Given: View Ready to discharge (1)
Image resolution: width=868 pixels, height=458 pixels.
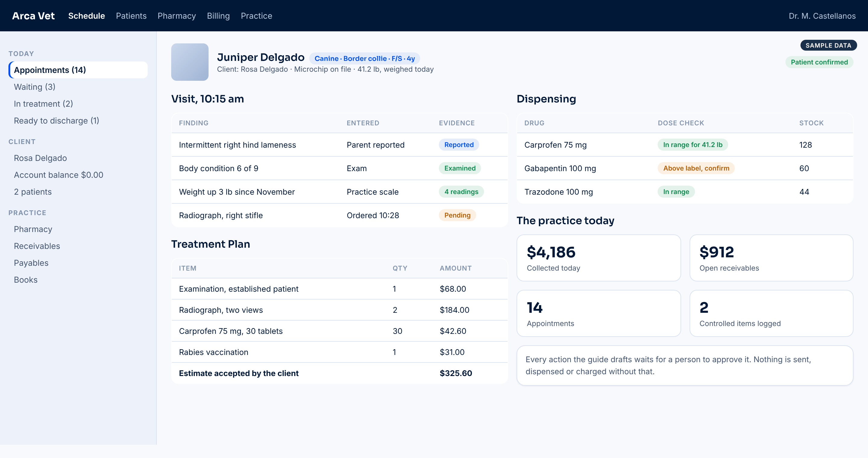Looking at the screenshot, I should coord(56,121).
